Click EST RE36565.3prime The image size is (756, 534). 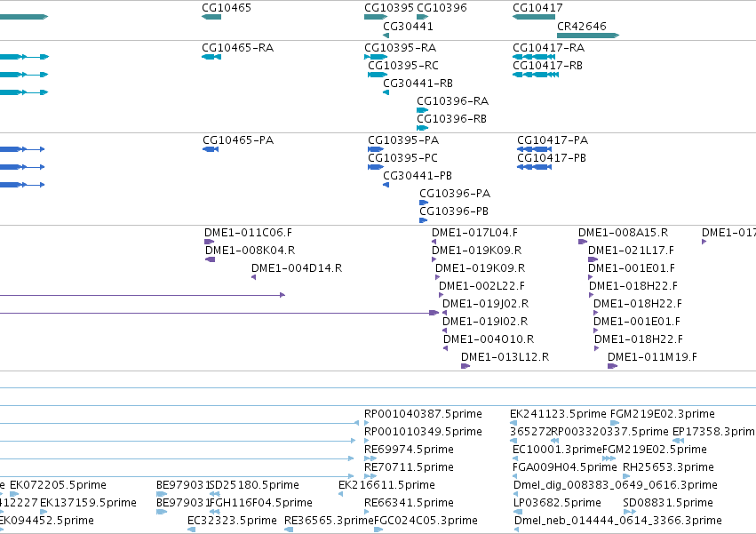point(329,521)
